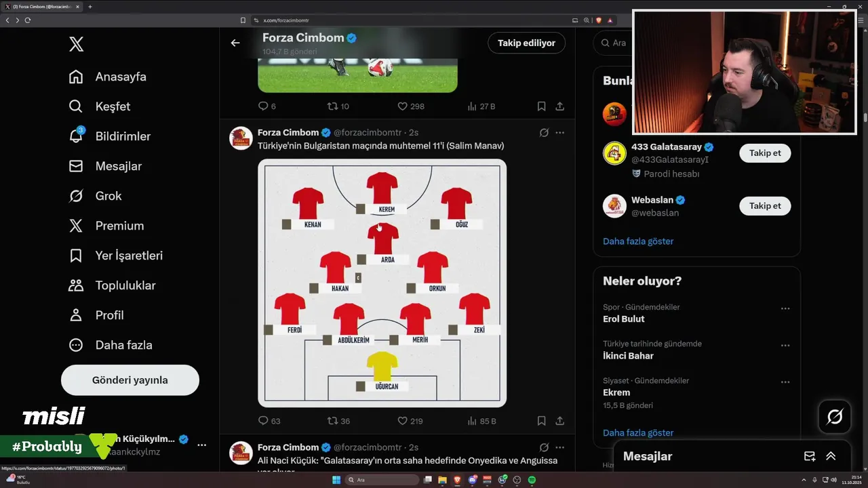Open Grok icon on Ali Naci Küçük post
Image resolution: width=868 pixels, height=488 pixels.
(544, 447)
